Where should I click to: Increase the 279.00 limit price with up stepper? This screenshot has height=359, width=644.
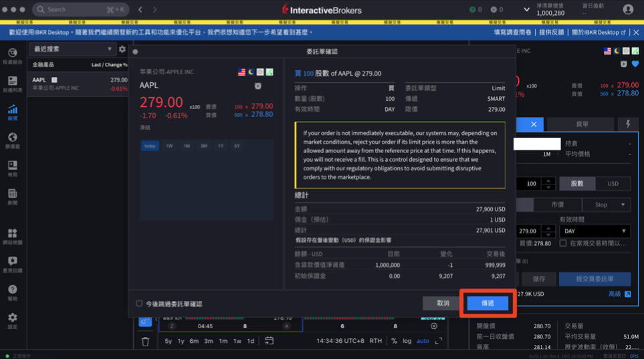[x=548, y=228]
